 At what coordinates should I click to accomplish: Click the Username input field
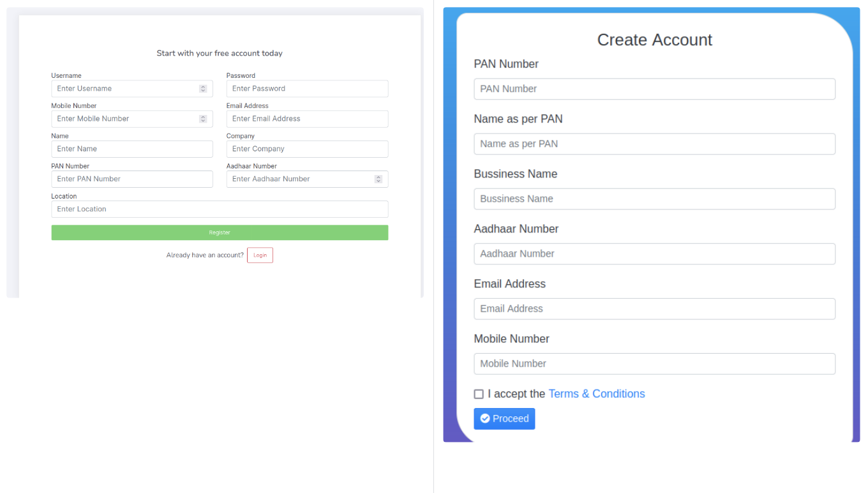tap(132, 89)
